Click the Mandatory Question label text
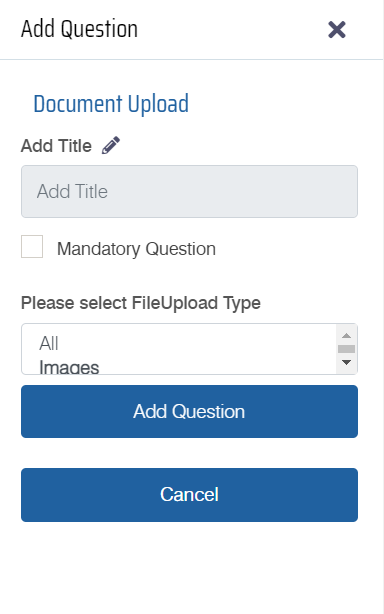The width and height of the screenshot is (384, 614). pos(136,249)
